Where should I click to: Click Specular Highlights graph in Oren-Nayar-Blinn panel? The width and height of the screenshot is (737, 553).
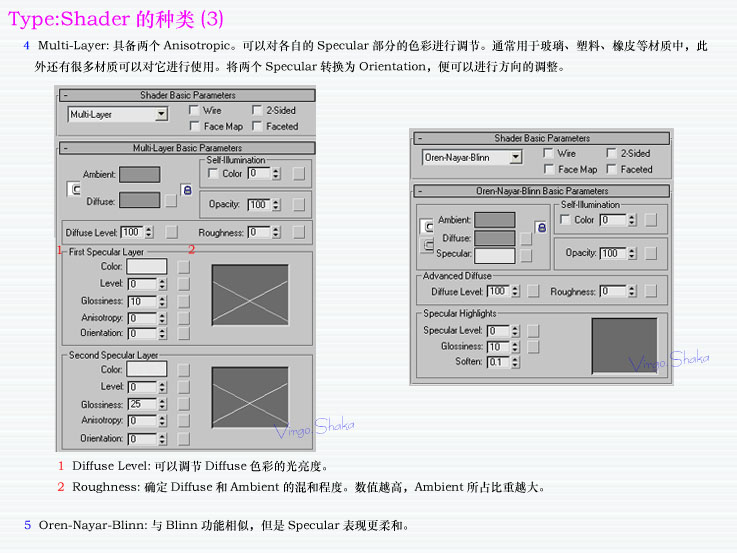(624, 346)
